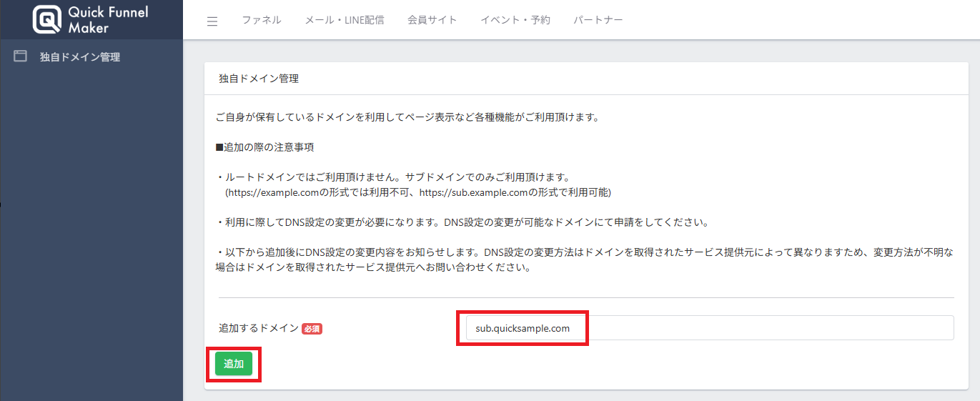Click the Quick Funnel Maker logo icon
Screen dimensions: 980x401
coord(47,19)
